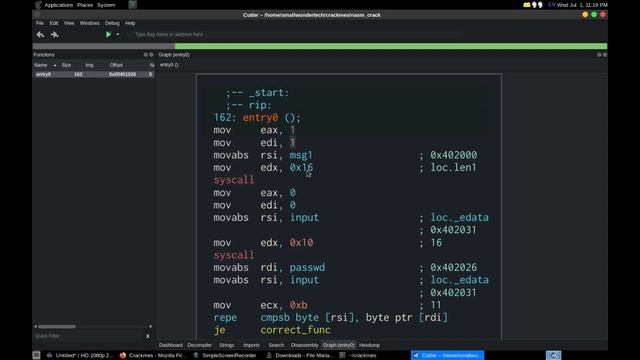Close the Functions panel

pyautogui.click(x=151, y=55)
